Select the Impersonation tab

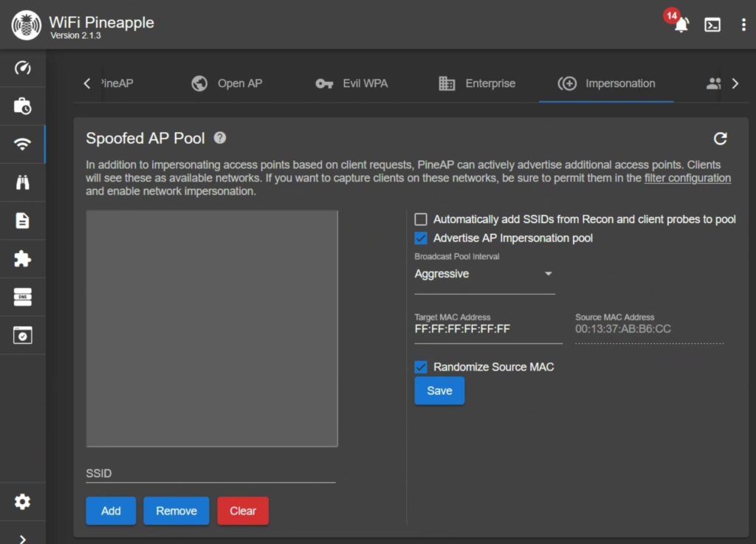(607, 83)
